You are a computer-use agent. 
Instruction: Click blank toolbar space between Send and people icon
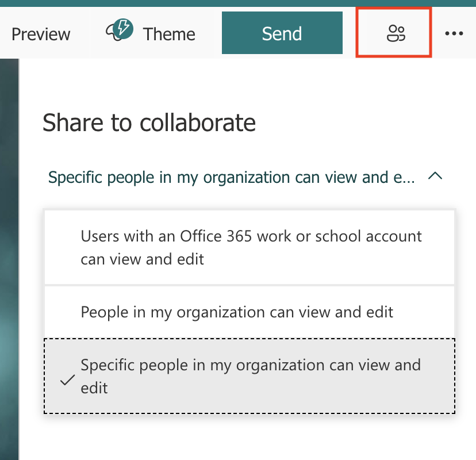coord(350,33)
